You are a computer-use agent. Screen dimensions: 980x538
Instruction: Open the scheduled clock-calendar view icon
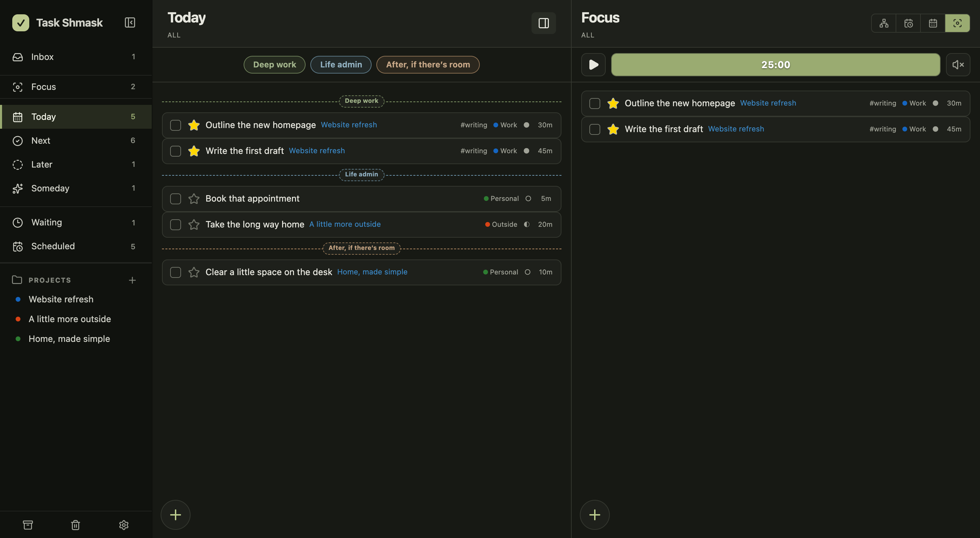coord(909,23)
